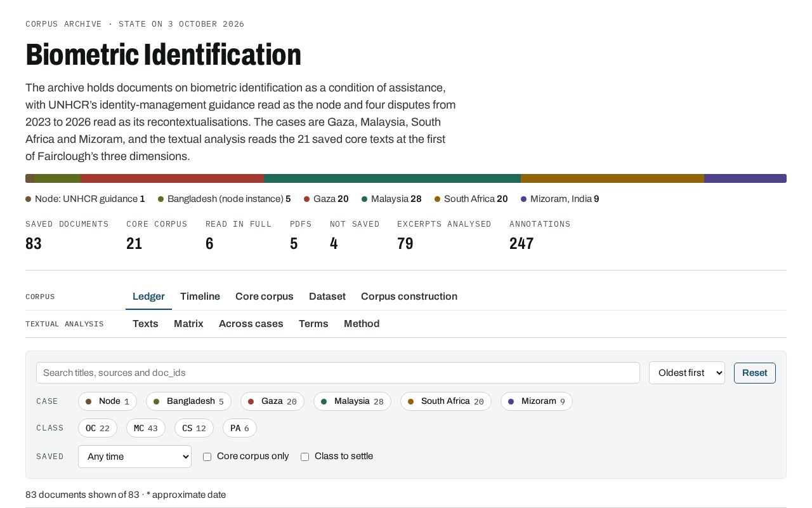Click the Malaysia green segment in distribution bar
Screen dimensions: 812x508
click(x=392, y=178)
